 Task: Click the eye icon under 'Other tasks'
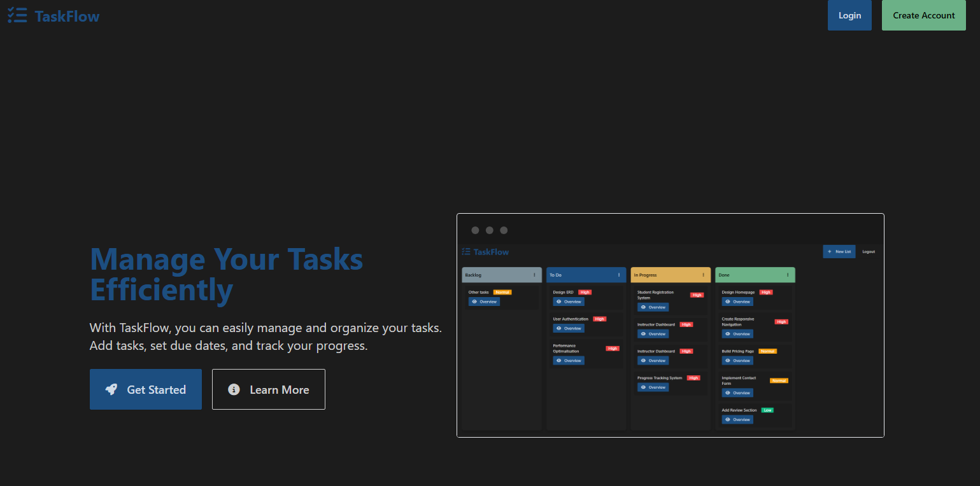click(474, 302)
